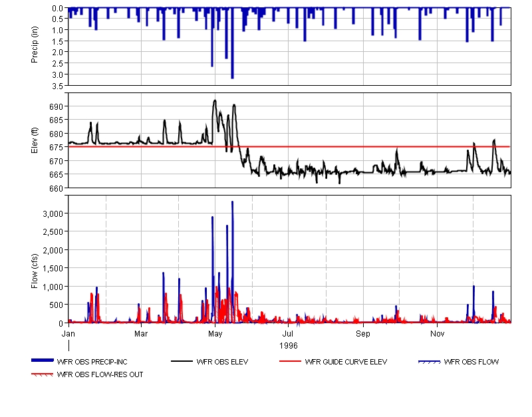532x417 pixels.
Task: Click the Sep label on the time axis
Action: coord(363,333)
